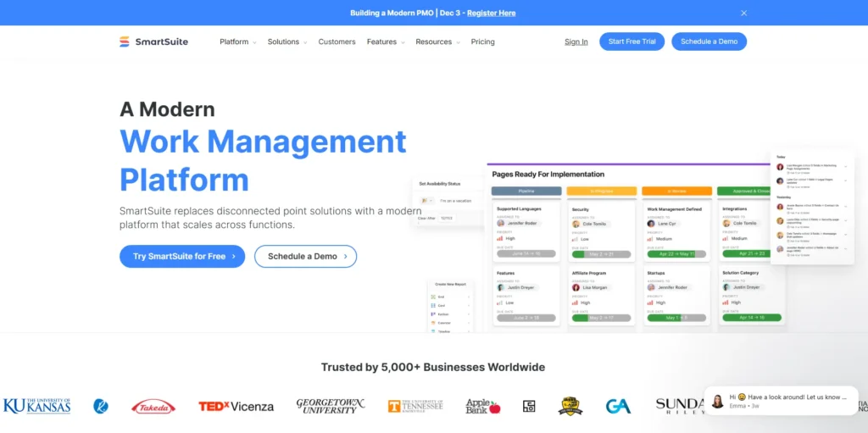Click the Takeda logo

point(153,407)
